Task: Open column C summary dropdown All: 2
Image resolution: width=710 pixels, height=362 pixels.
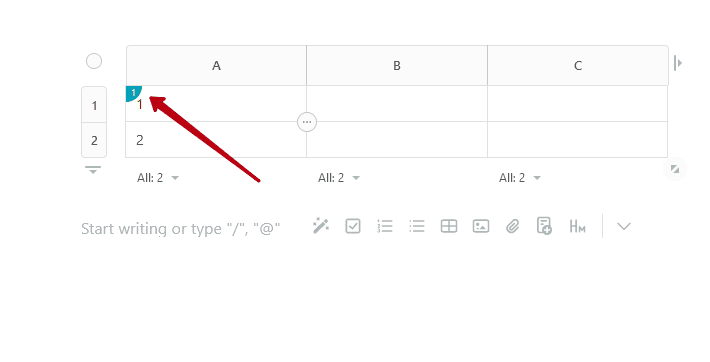Action: (x=520, y=178)
